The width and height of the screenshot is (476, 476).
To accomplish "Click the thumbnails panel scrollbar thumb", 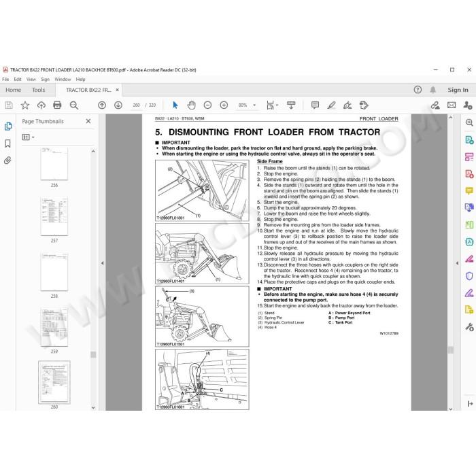I will 93,354.
